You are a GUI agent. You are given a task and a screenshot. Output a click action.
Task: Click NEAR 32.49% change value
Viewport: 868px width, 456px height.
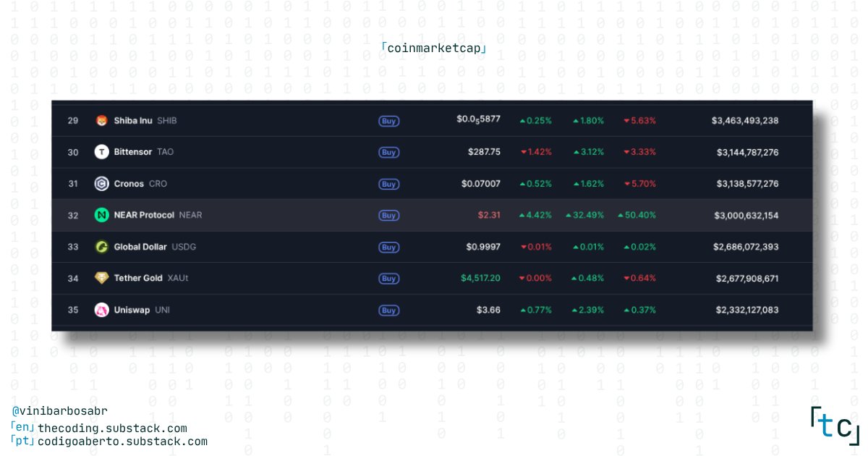(x=584, y=215)
